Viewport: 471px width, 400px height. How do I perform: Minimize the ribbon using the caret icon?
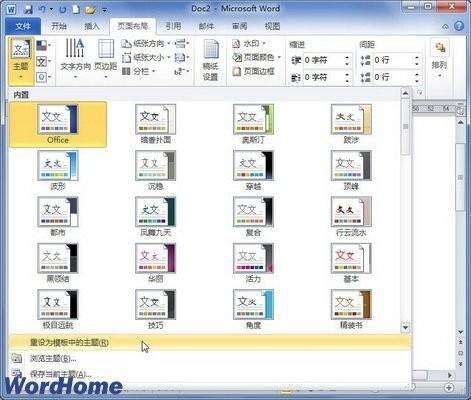tap(445, 26)
